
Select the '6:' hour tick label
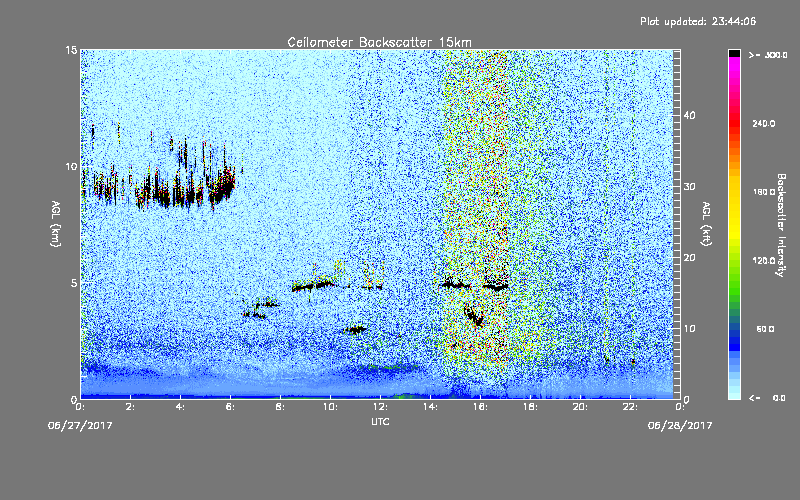coord(231,407)
